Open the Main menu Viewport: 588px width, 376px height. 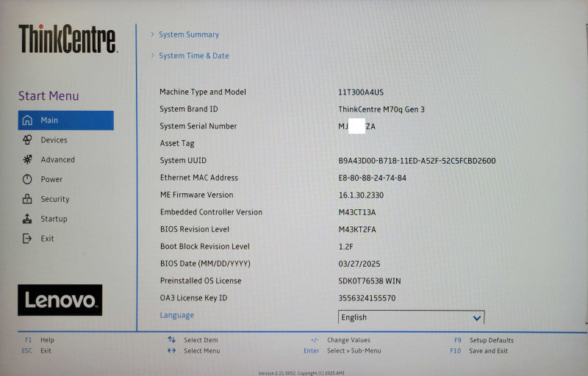pos(66,120)
